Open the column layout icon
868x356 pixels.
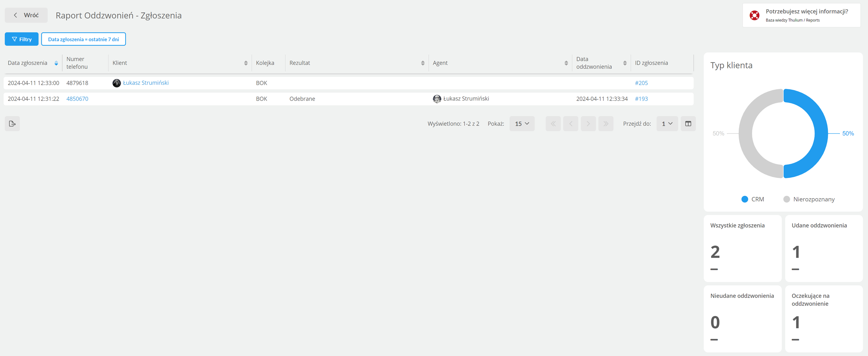coord(688,124)
